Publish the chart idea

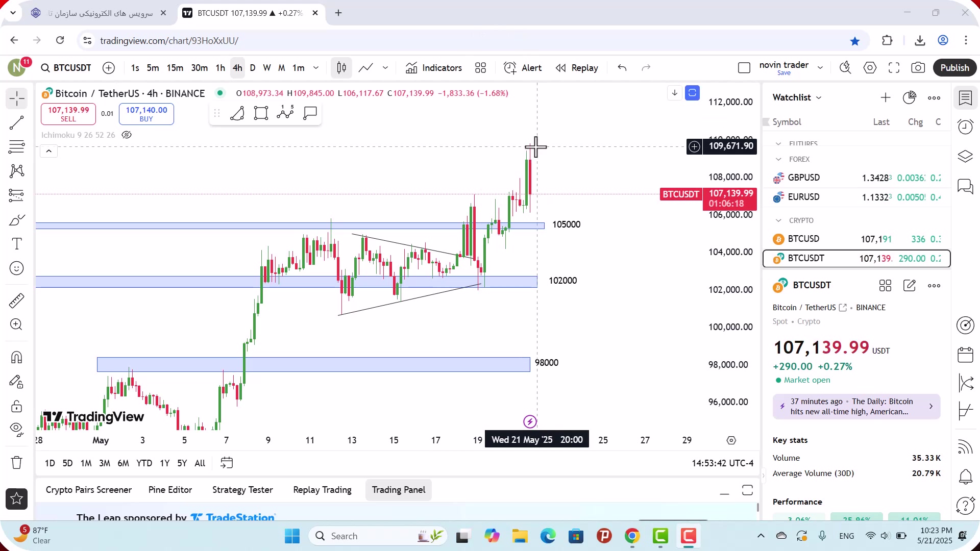point(954,68)
